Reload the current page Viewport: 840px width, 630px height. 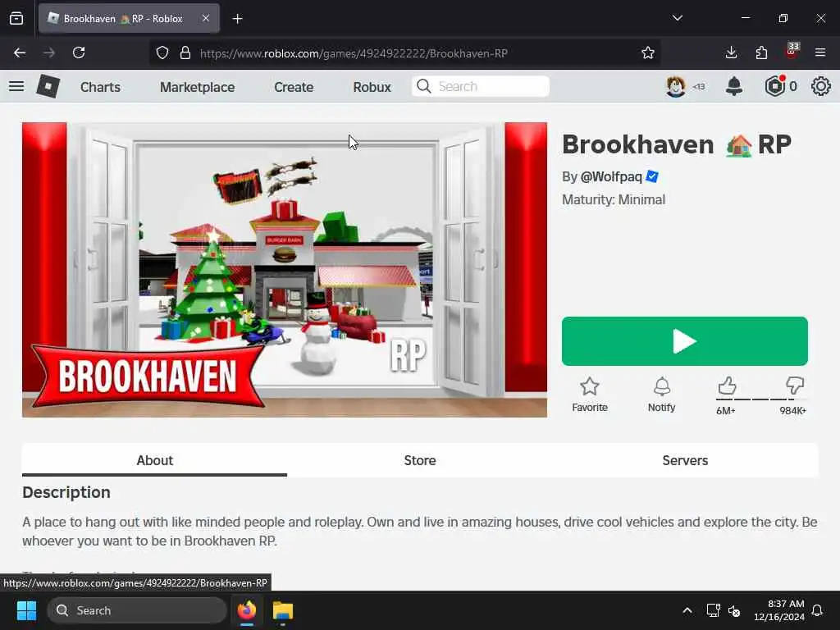(x=79, y=52)
